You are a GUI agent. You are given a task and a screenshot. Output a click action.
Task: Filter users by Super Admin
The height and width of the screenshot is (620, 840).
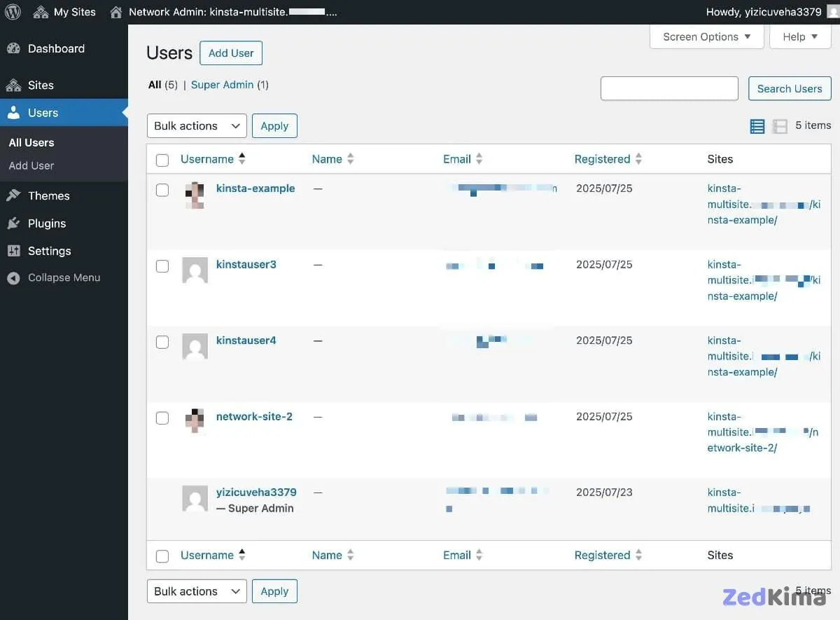click(223, 84)
